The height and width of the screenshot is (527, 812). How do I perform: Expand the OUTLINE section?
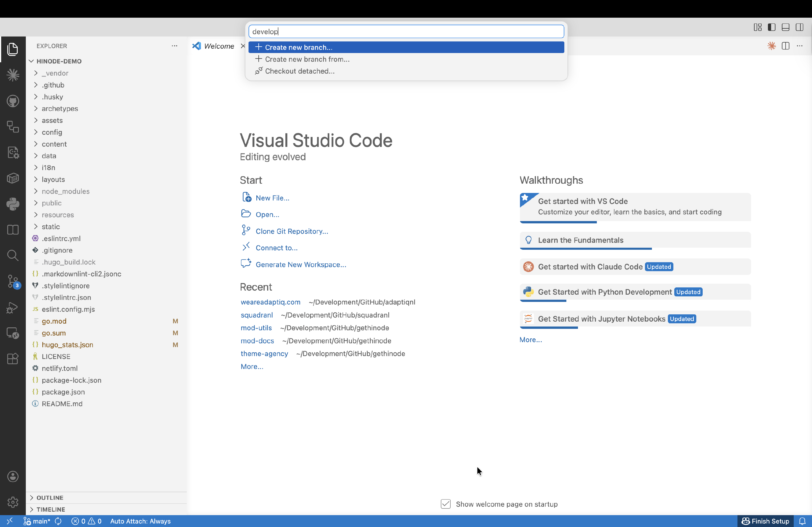[x=50, y=497]
